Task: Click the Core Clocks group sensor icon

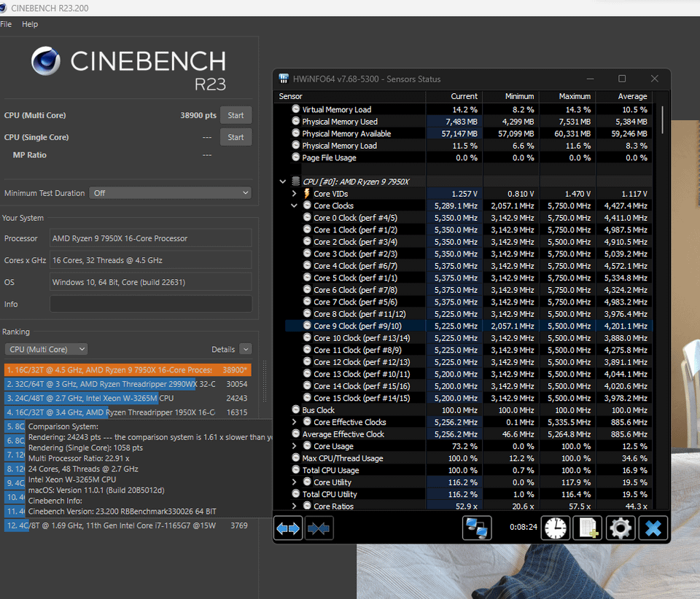Action: [307, 205]
